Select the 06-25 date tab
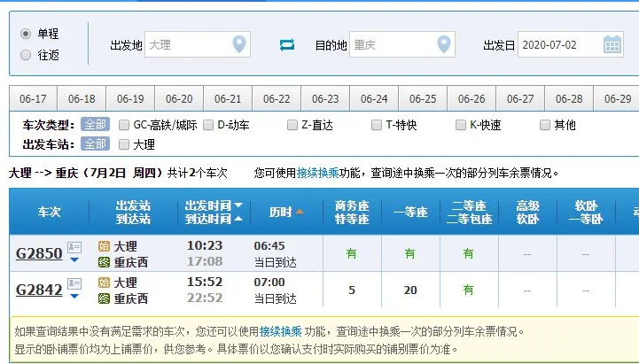Screen dimensions: 639x364 [x=423, y=98]
